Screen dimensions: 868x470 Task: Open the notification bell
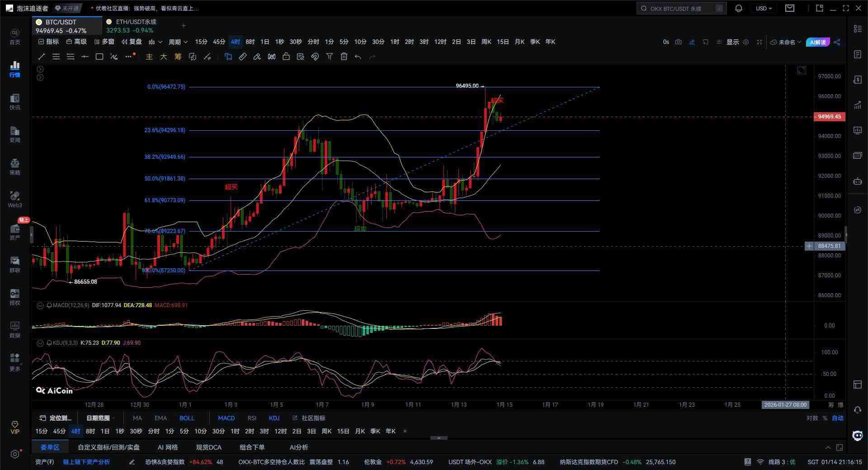[739, 9]
